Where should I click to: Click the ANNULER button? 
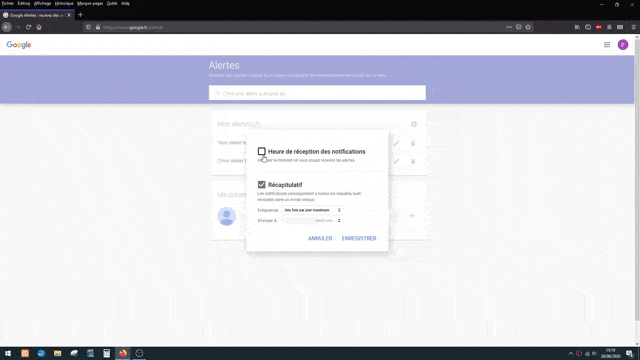pyautogui.click(x=320, y=238)
